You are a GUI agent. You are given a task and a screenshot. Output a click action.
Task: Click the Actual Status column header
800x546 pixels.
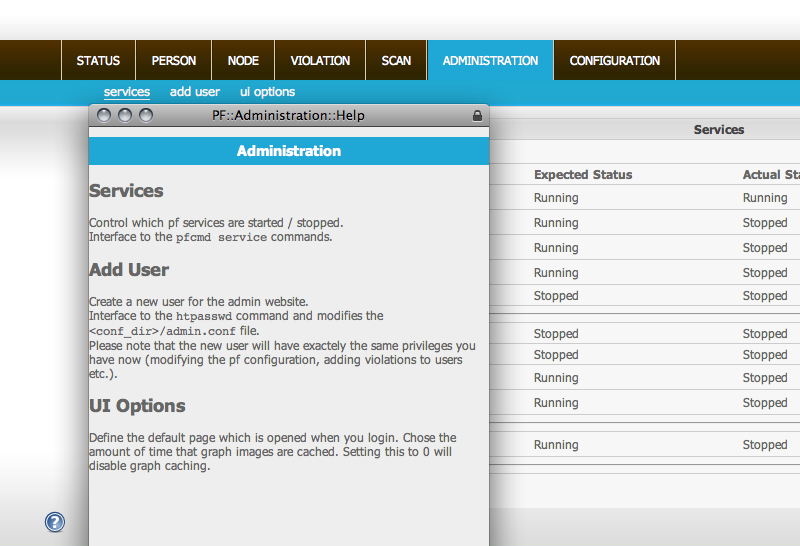pyautogui.click(x=770, y=175)
